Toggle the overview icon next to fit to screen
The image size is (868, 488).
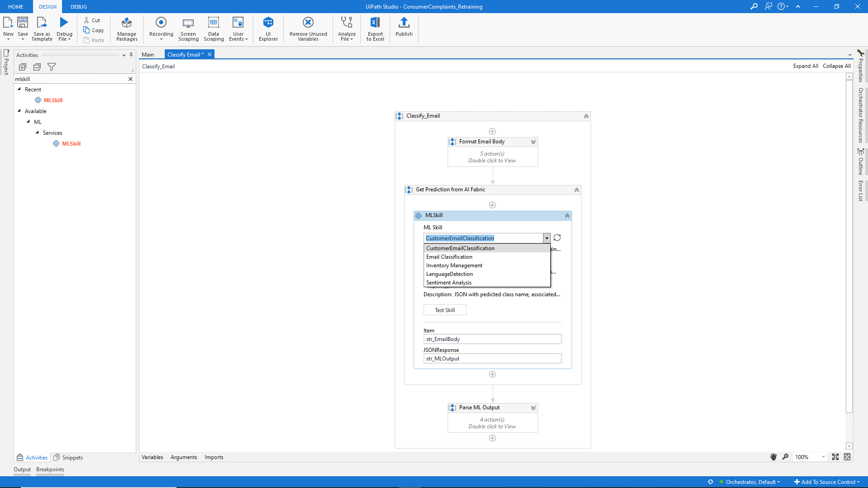(847, 457)
